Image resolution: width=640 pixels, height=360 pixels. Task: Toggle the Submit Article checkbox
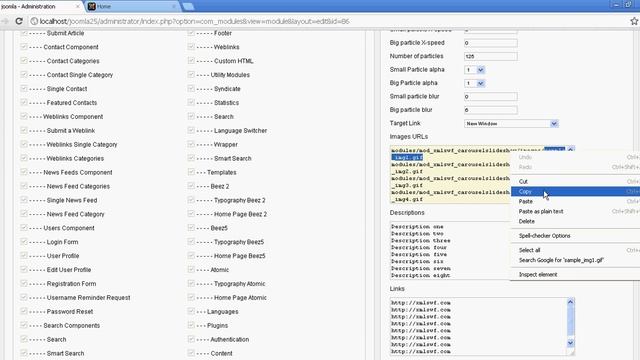(x=24, y=33)
